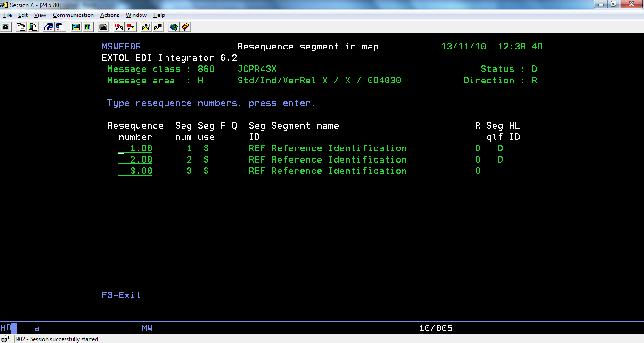Click 'Type resequence numbers, press enter.' instruction

pyautogui.click(x=211, y=103)
